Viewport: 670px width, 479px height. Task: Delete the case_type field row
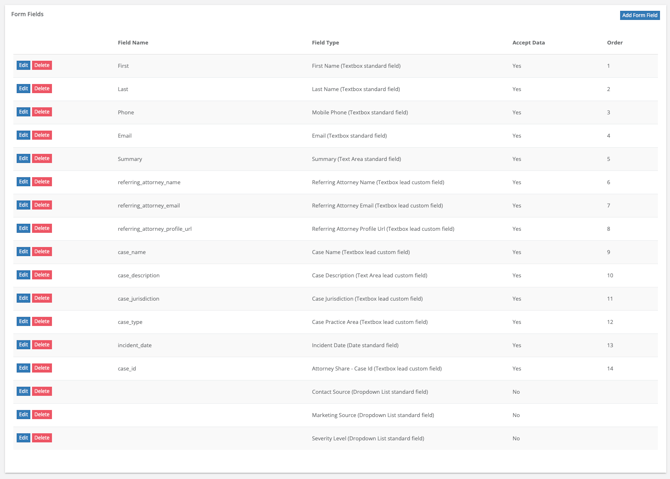pyautogui.click(x=42, y=321)
